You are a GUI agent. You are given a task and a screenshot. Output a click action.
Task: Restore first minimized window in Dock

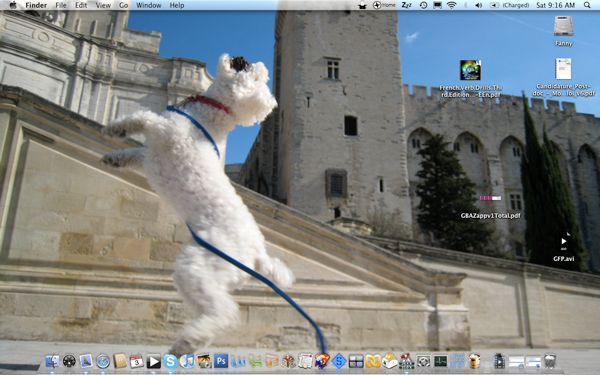point(516,361)
